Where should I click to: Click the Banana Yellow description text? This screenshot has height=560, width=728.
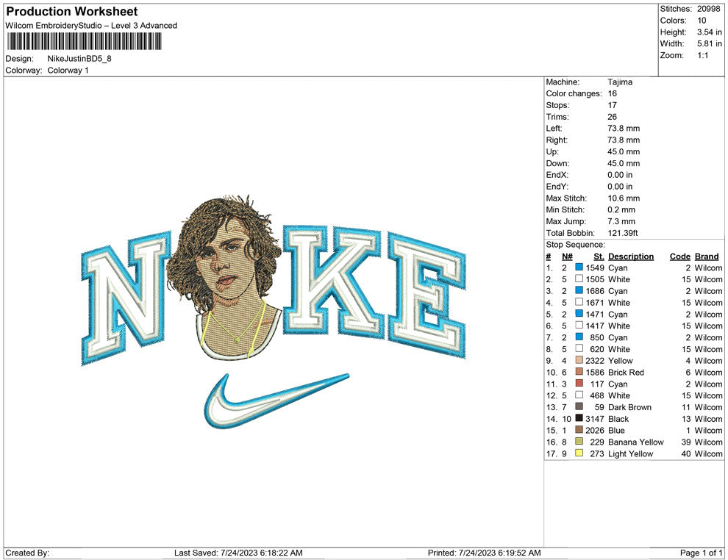point(635,442)
